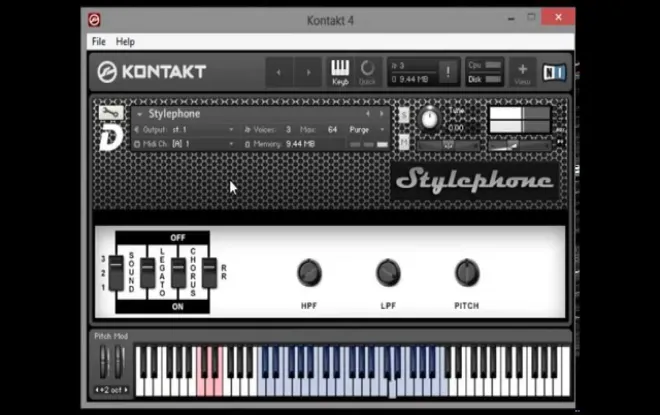Click the Max voices value 64

pyautogui.click(x=333, y=130)
